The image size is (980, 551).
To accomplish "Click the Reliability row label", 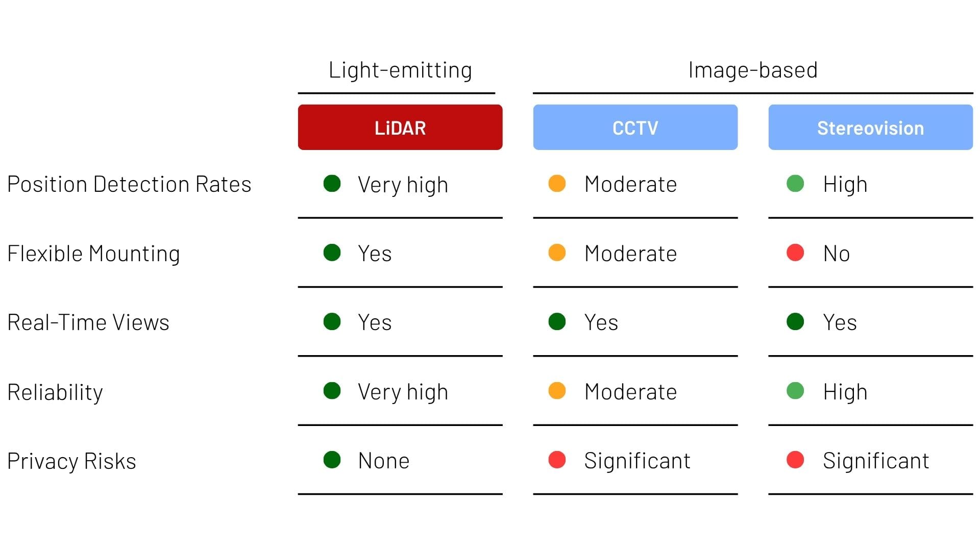I will 55,392.
